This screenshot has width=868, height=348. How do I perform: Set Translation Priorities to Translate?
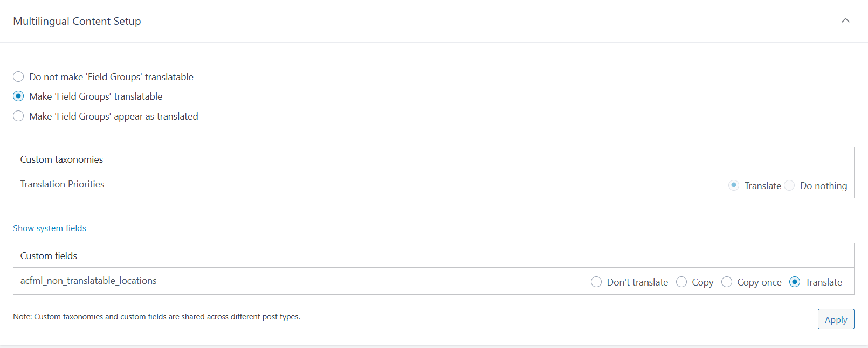point(733,185)
